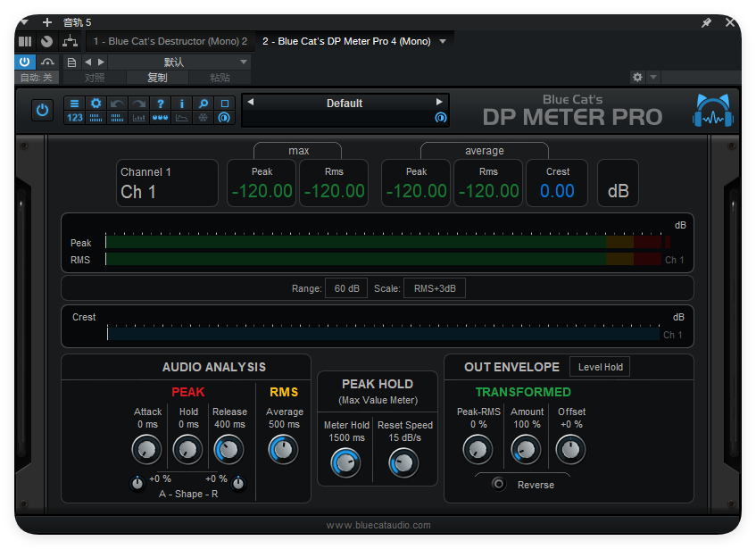
Task: Click the max Peak -120.00 value
Action: pyautogui.click(x=262, y=191)
